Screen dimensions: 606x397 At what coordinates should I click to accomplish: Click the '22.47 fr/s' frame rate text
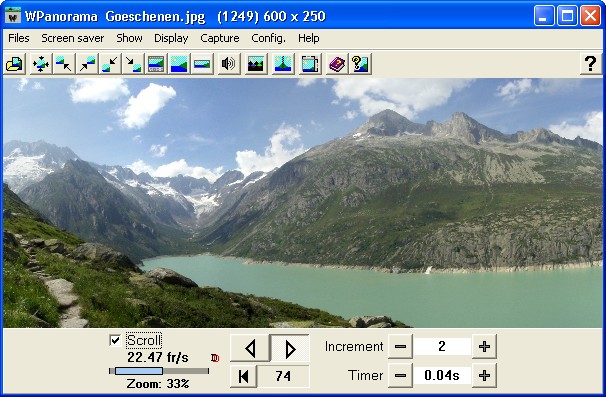pyautogui.click(x=158, y=358)
